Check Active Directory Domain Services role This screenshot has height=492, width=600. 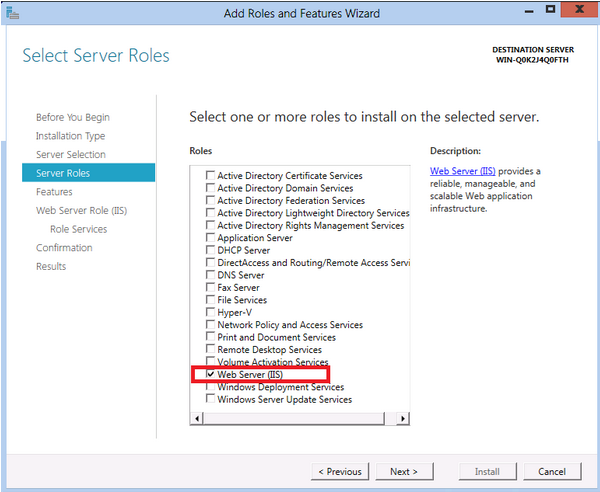(x=210, y=187)
